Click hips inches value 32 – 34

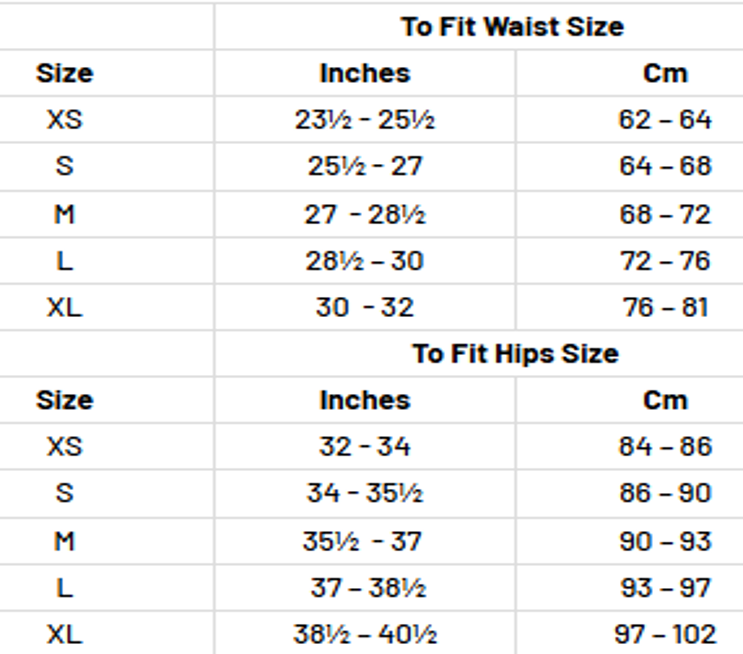click(365, 446)
